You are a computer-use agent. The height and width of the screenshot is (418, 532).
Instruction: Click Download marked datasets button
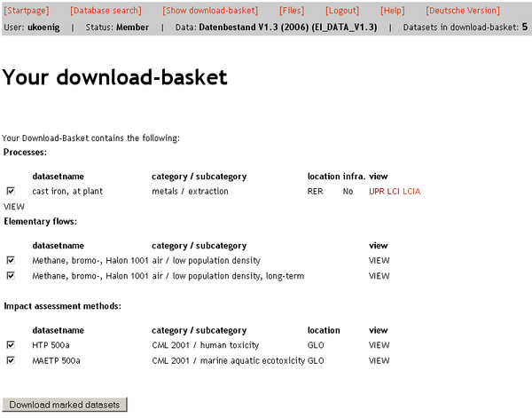(65, 405)
